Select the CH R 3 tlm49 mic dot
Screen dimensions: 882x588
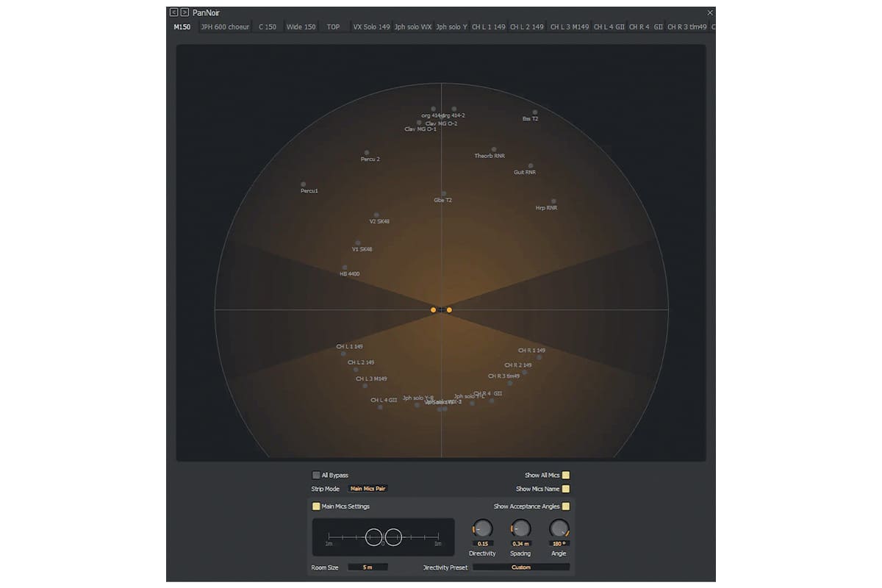(510, 383)
